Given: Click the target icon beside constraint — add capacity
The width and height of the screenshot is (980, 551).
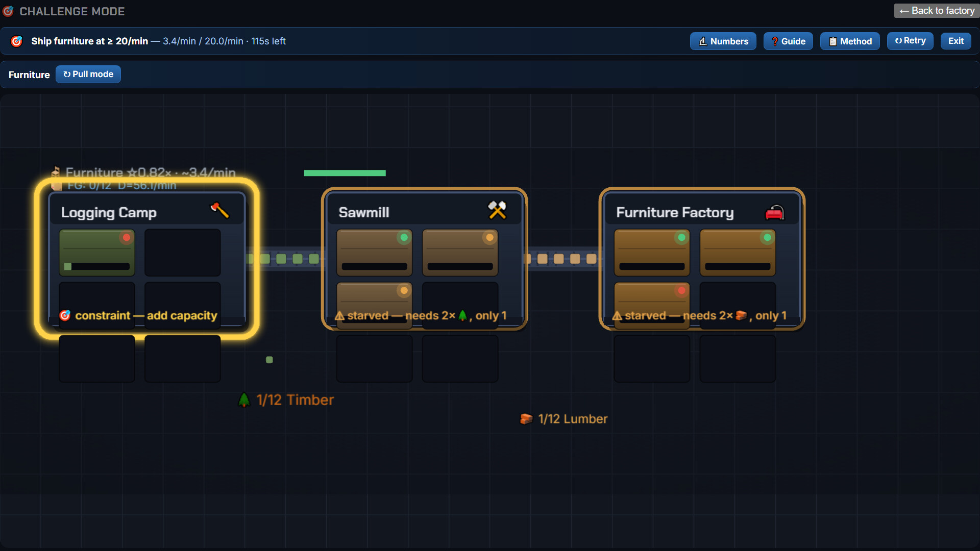Looking at the screenshot, I should (x=65, y=315).
